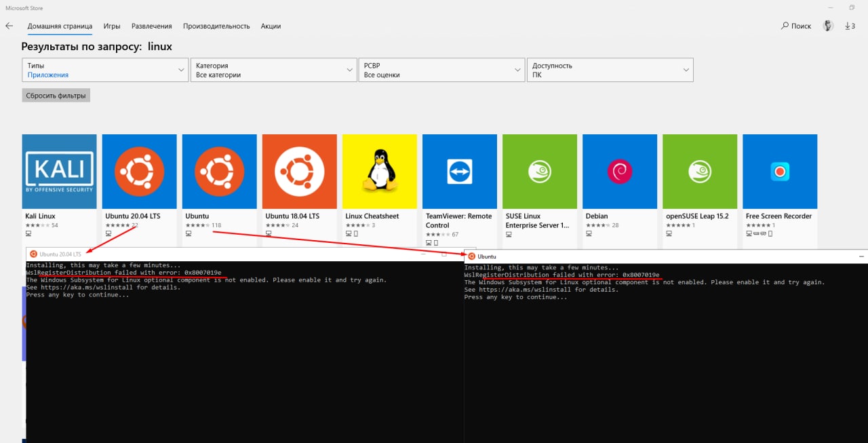The image size is (868, 443).
Task: Open the openSUSE Leap 15.2 tile
Action: (x=699, y=171)
